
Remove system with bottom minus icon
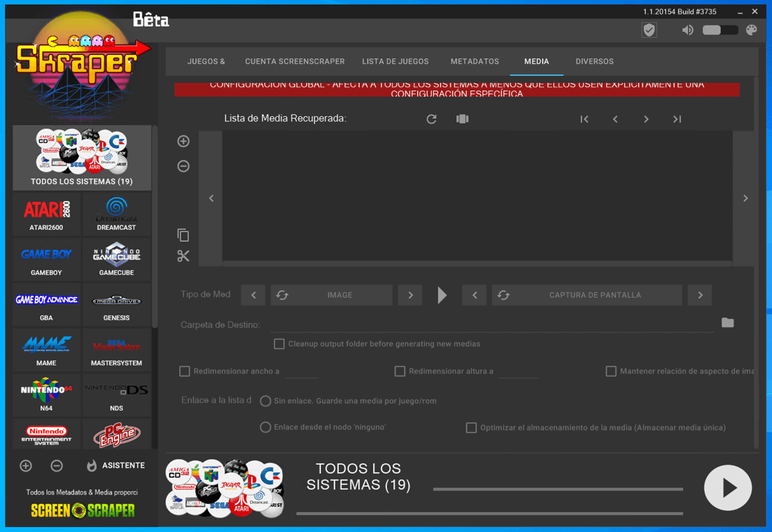(57, 465)
